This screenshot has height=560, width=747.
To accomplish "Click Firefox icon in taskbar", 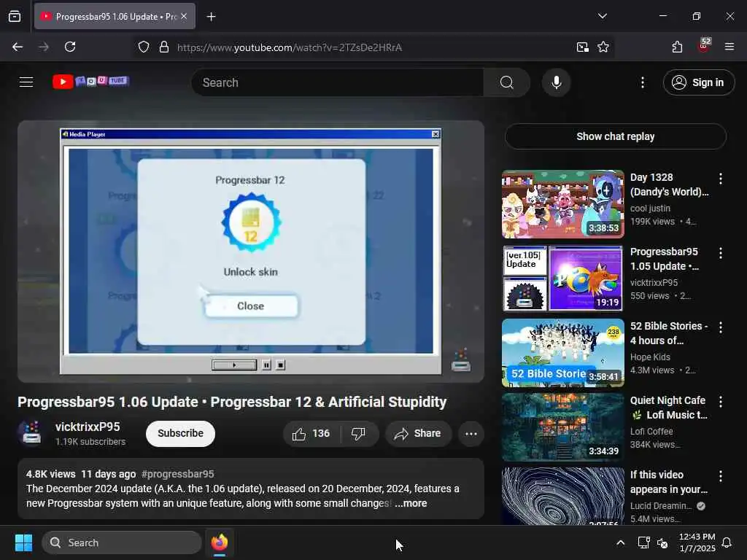I will [x=219, y=542].
